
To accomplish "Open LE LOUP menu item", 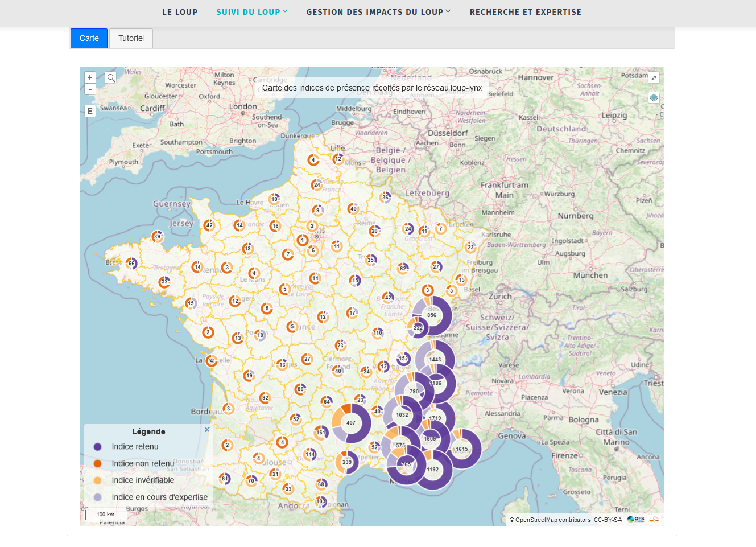I will tap(180, 12).
